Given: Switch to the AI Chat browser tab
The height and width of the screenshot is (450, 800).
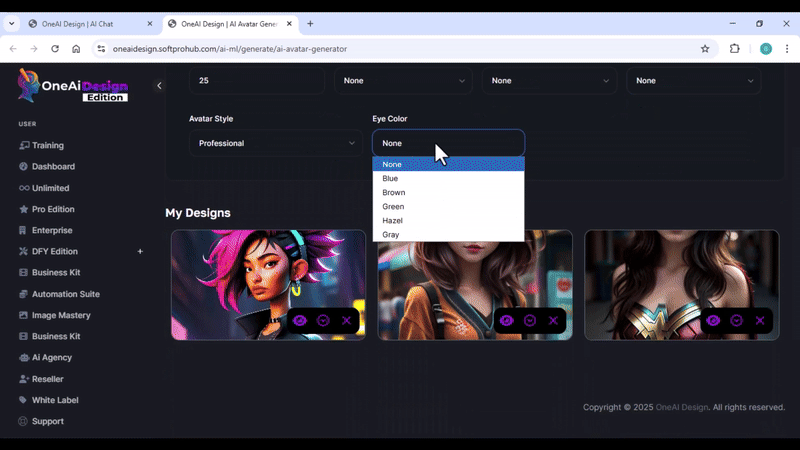Looking at the screenshot, I should [85, 23].
